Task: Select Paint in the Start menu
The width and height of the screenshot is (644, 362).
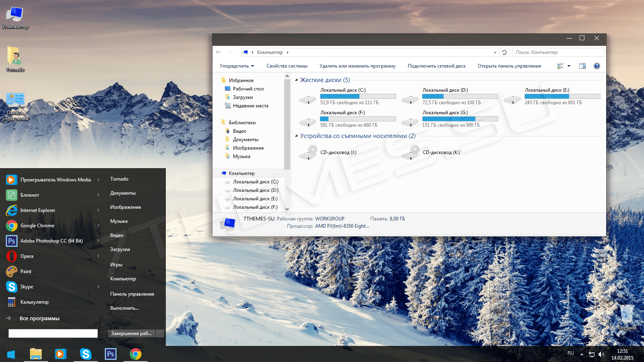Action: (x=26, y=271)
